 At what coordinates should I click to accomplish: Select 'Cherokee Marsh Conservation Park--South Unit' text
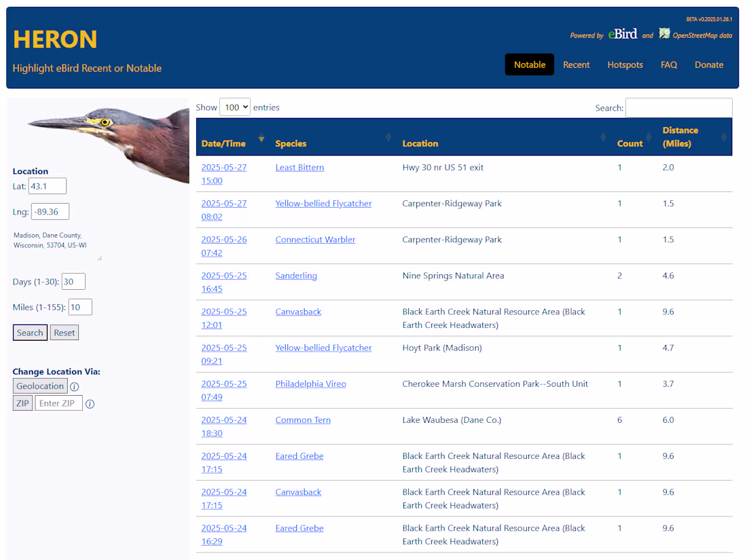tap(495, 384)
